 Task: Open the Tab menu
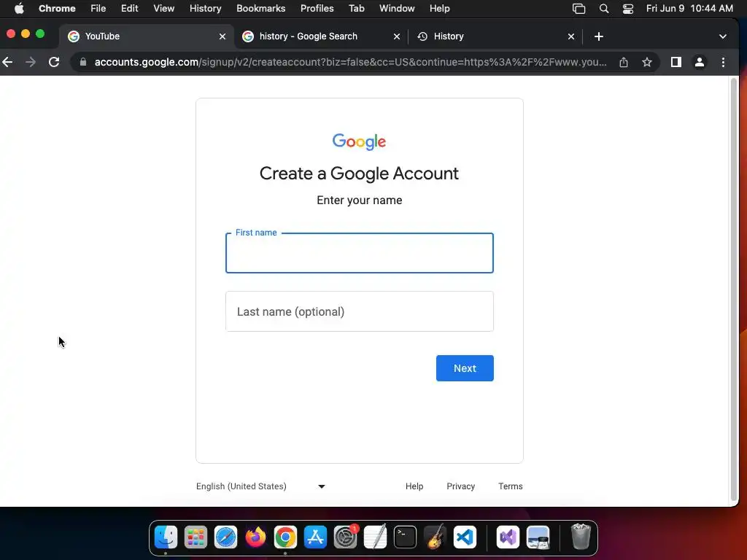click(356, 8)
